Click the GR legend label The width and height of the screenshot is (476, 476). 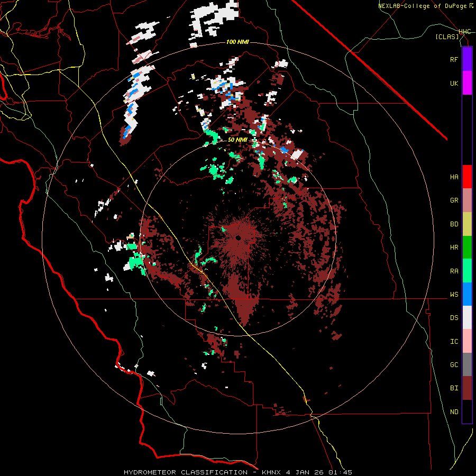coord(454,200)
